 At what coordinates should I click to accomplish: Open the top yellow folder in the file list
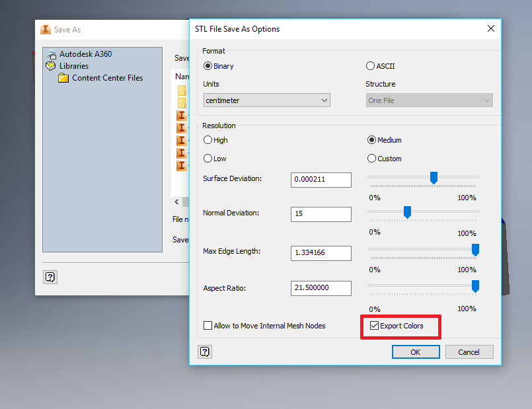[180, 91]
